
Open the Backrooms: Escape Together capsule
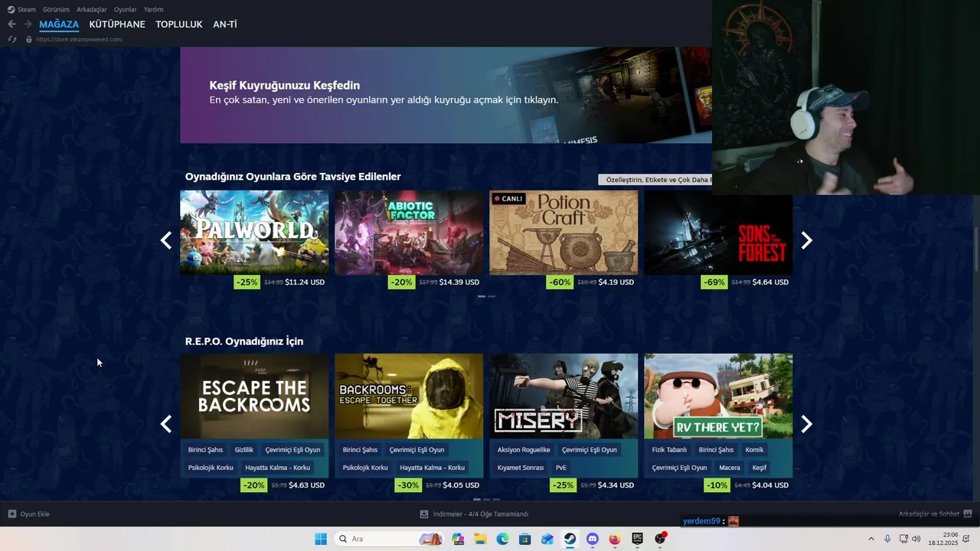tap(409, 396)
